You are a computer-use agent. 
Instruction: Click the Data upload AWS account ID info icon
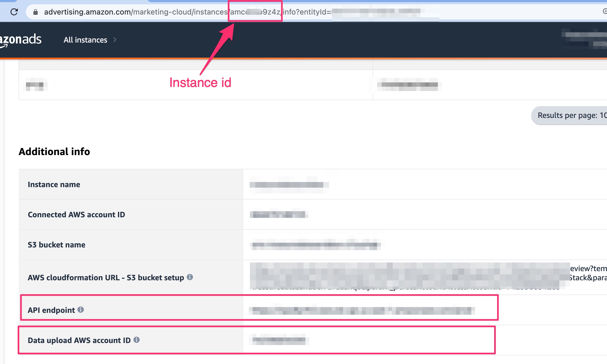(137, 340)
